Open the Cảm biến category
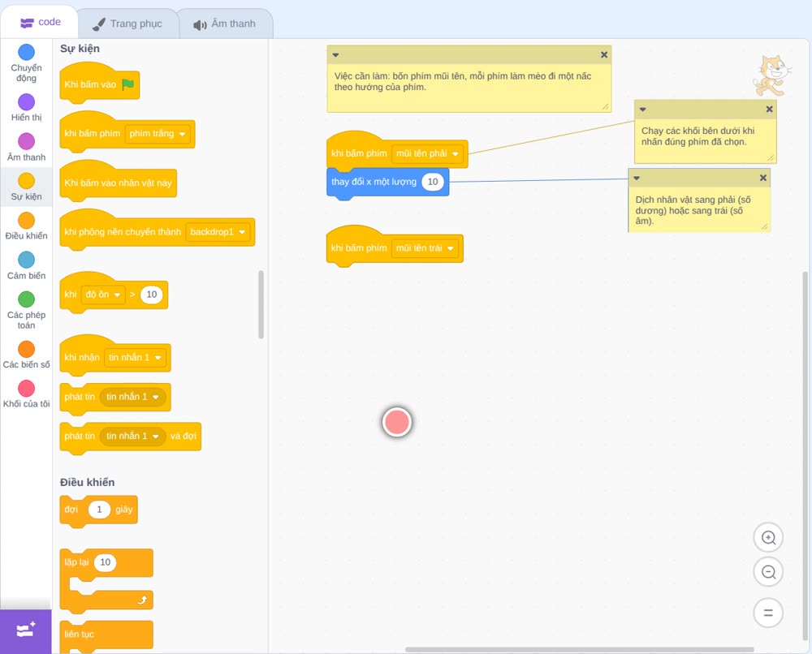 (x=26, y=266)
